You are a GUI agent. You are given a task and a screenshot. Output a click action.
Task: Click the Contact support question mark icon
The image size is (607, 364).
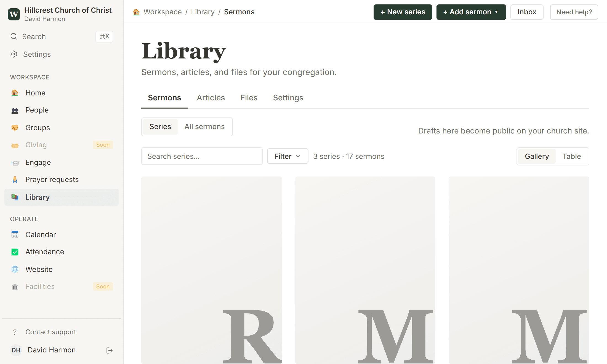coord(15,332)
